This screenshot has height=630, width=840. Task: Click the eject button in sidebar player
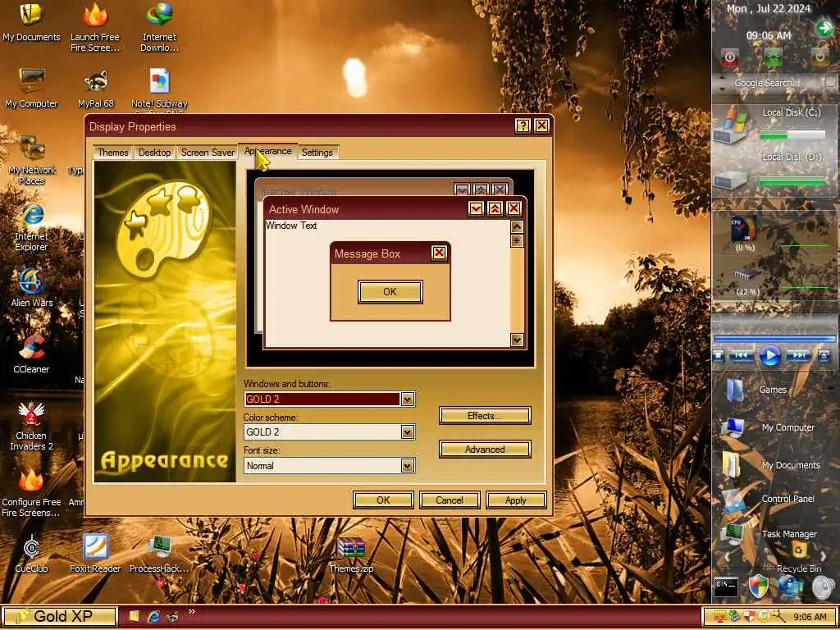(824, 356)
